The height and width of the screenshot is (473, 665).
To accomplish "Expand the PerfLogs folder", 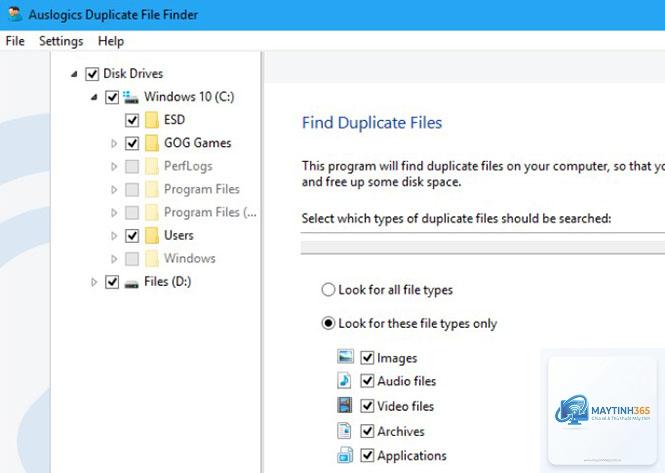I will click(114, 166).
